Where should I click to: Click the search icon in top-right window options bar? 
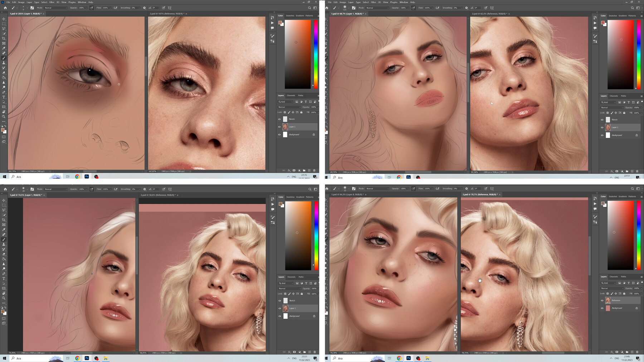pos(632,8)
